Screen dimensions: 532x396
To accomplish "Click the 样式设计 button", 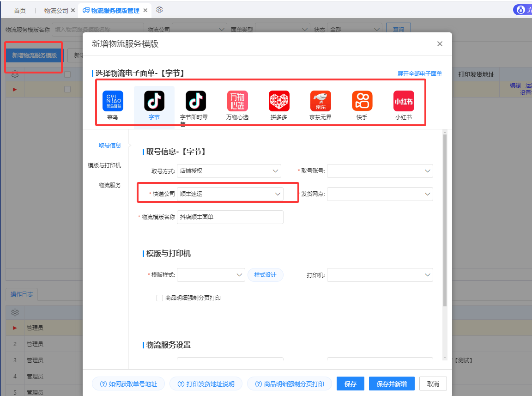I will click(x=266, y=275).
